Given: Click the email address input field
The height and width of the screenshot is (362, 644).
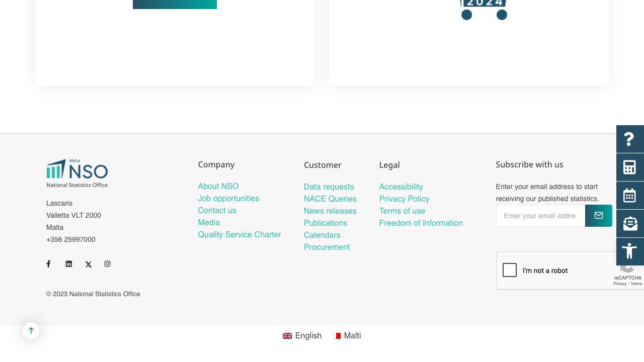Looking at the screenshot, I should [540, 216].
